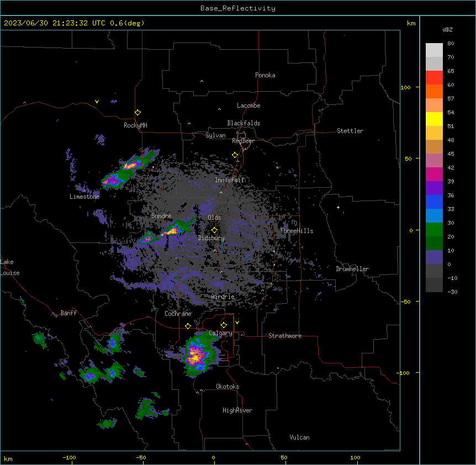Image resolution: width=476 pixels, height=465 pixels.
Task: Click the Calgary city label
Action: click(x=220, y=333)
